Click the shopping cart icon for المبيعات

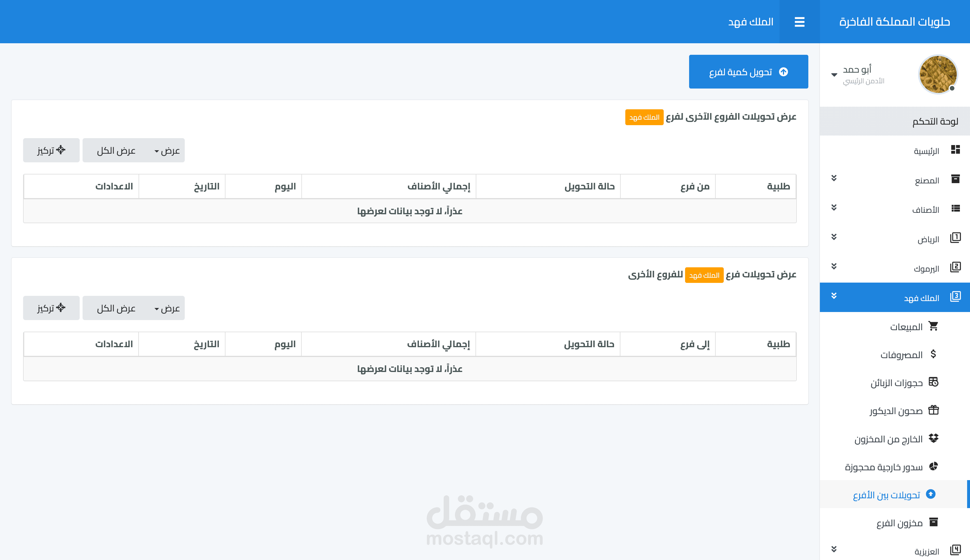[x=933, y=326]
